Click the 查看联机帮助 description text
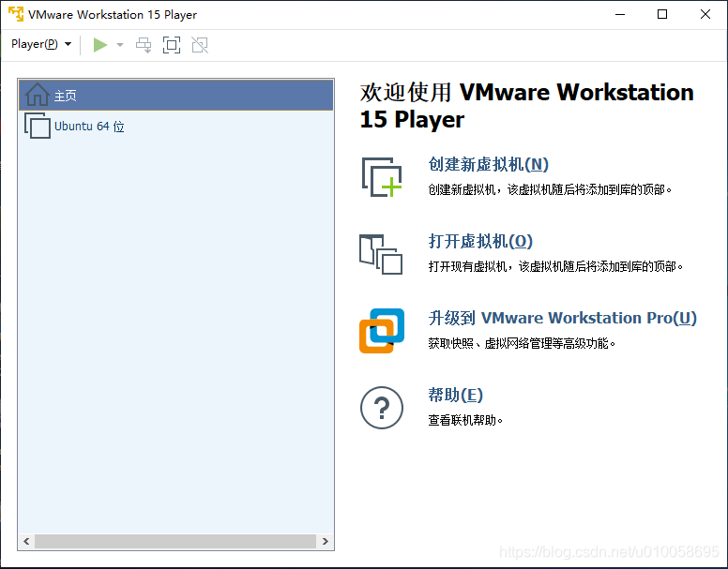Screen dimensions: 728x569 465,421
